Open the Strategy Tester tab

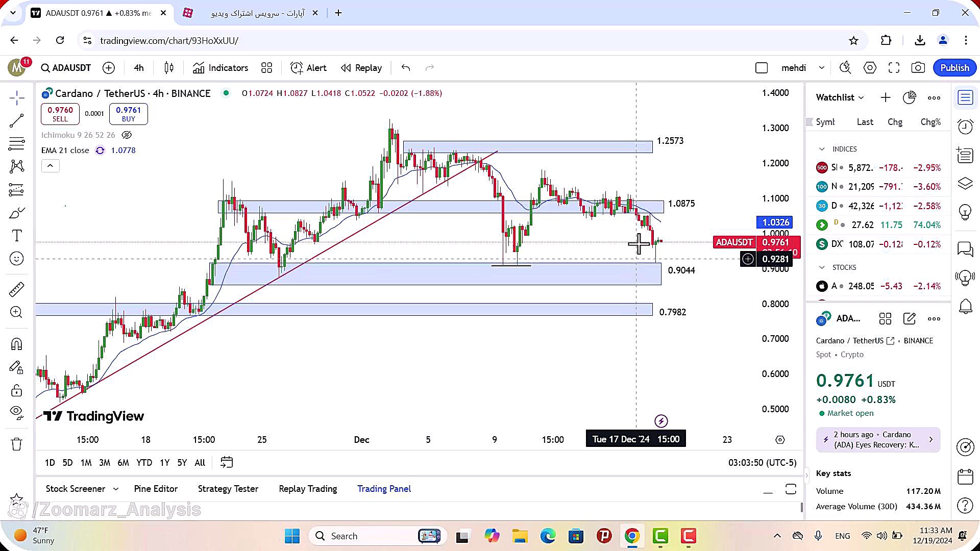[228, 489]
